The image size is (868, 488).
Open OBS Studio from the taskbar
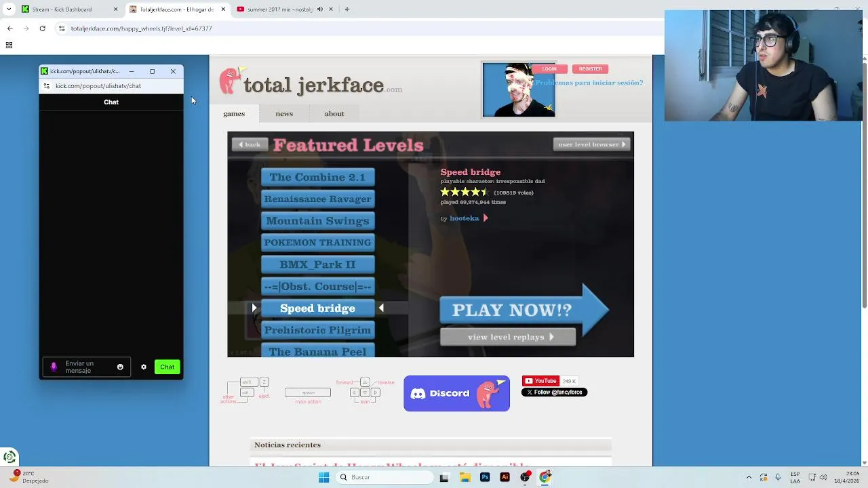pos(525,477)
